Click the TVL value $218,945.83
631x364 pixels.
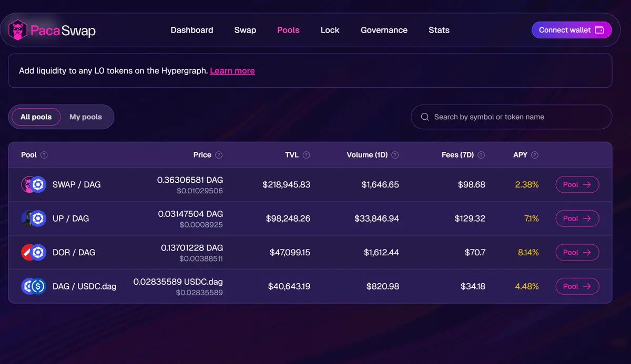(x=287, y=184)
